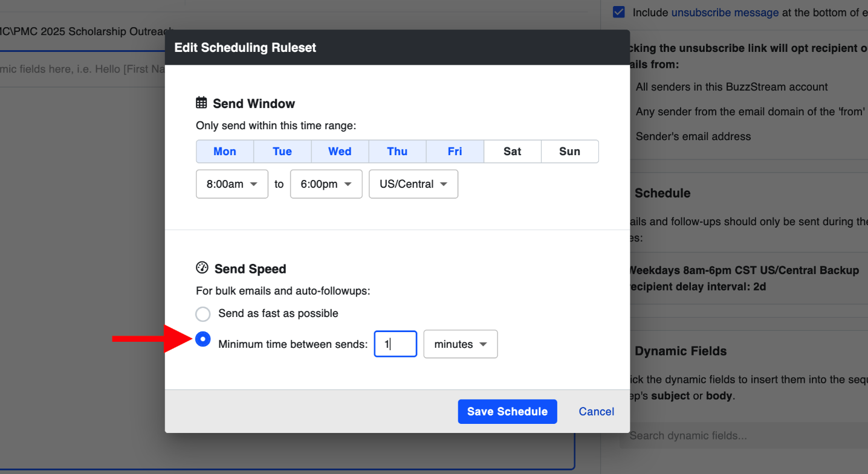Viewport: 868px width, 474px height.
Task: Open the 8:00am start time dropdown
Action: [x=232, y=184]
